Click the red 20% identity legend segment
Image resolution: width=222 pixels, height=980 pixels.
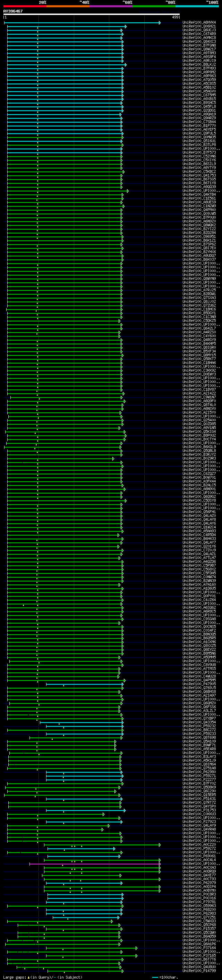[x=25, y=6]
